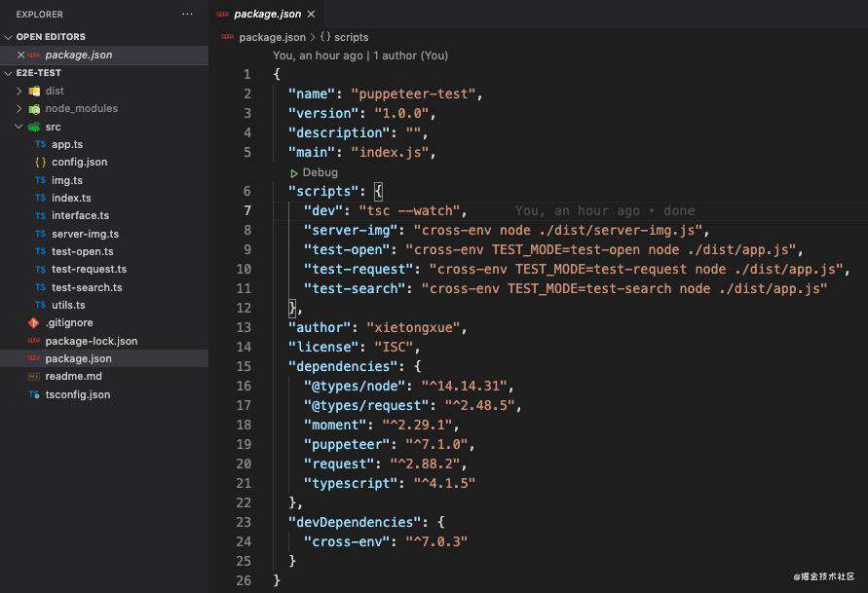This screenshot has width=868, height=593.
Task: Place cursor on the "xietongxue" author value
Action: point(413,327)
